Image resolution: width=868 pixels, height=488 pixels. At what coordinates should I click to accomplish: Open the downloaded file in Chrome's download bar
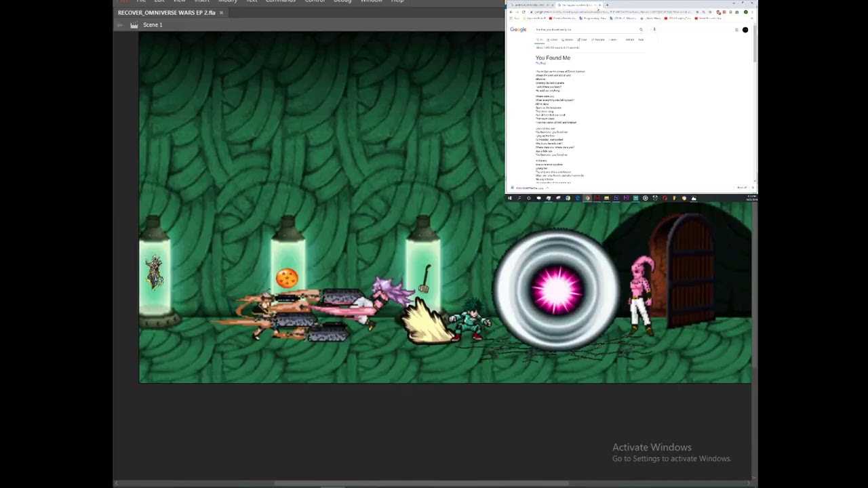click(x=528, y=188)
